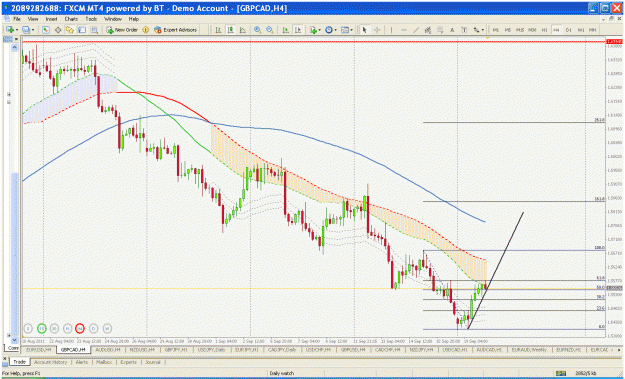This screenshot has width=625, height=379.
Task: Select the Text (A) tool
Action: [x=452, y=30]
